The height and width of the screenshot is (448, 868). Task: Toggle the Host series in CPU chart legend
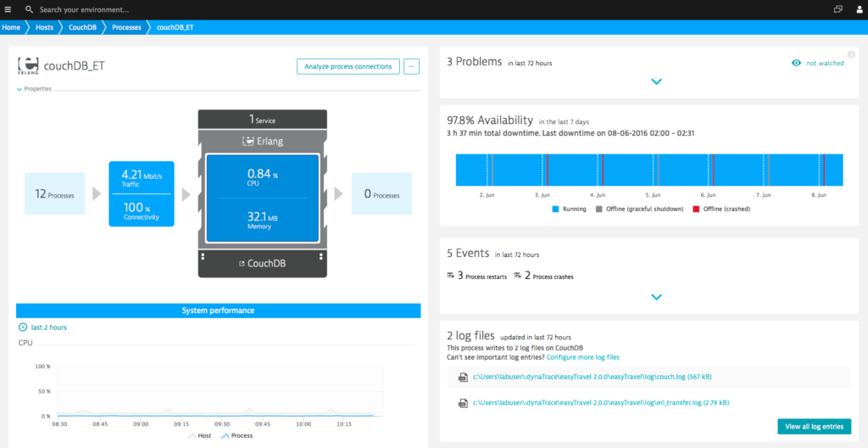[x=200, y=436]
